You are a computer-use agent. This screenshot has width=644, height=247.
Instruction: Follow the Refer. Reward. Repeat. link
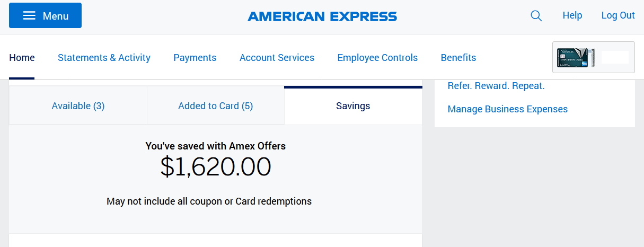[496, 85]
